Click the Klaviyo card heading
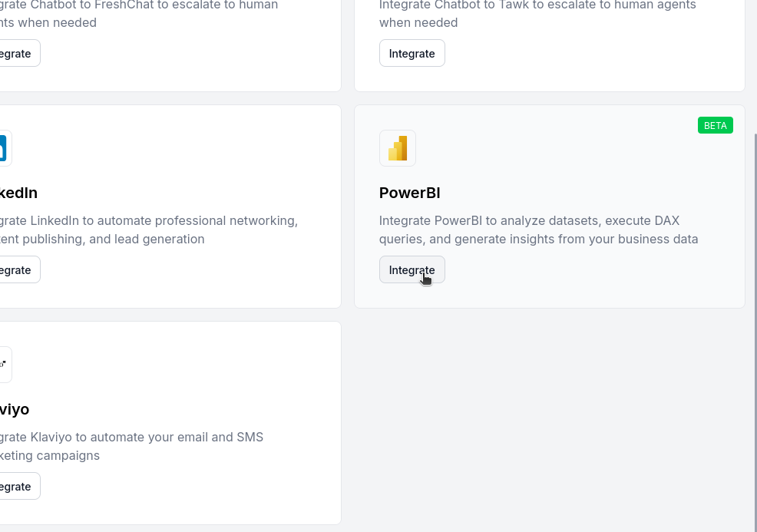Viewport: 757px width, 532px height. tap(14, 409)
